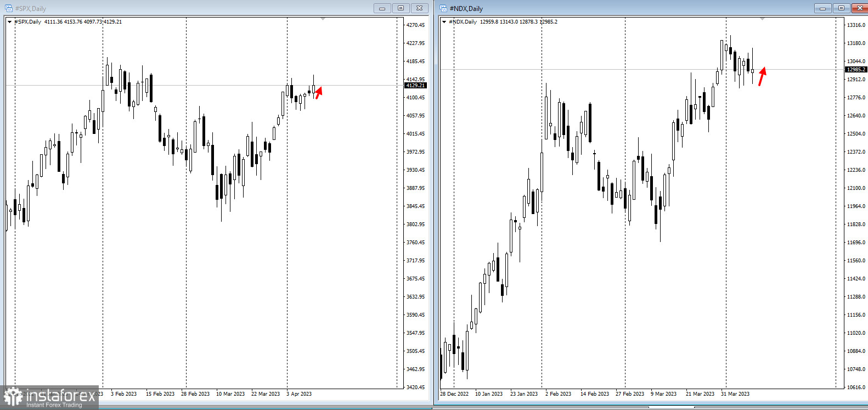868x410 pixels.
Task: Click the #SPX chart window icon
Action: pyautogui.click(x=9, y=8)
